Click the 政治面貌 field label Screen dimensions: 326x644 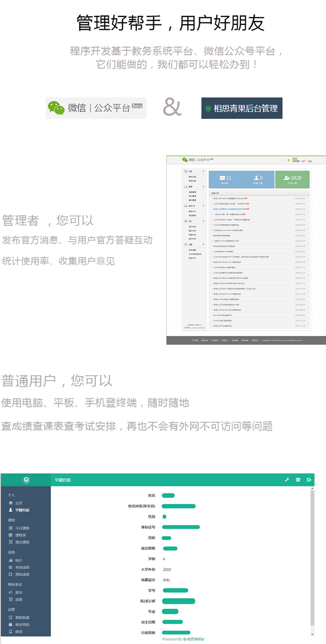point(148,548)
